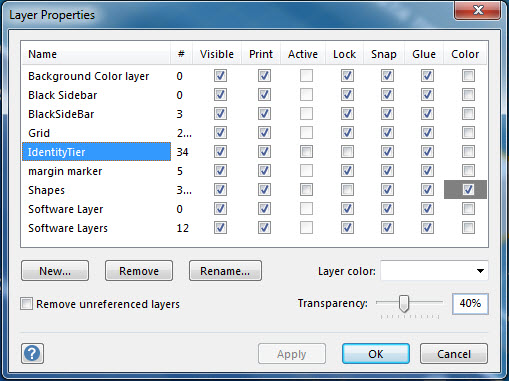Check Remove unreferenced layers

coord(27,304)
